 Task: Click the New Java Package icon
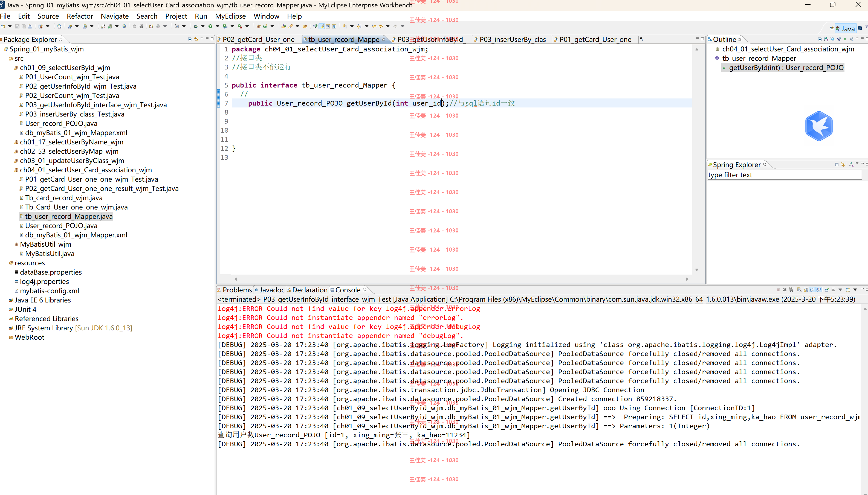pyautogui.click(x=259, y=27)
